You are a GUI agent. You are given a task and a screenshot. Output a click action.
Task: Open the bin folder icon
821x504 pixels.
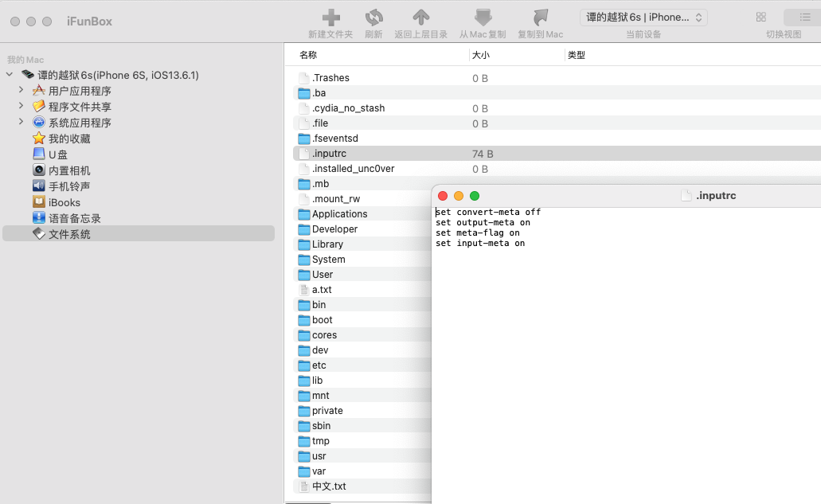click(x=303, y=306)
